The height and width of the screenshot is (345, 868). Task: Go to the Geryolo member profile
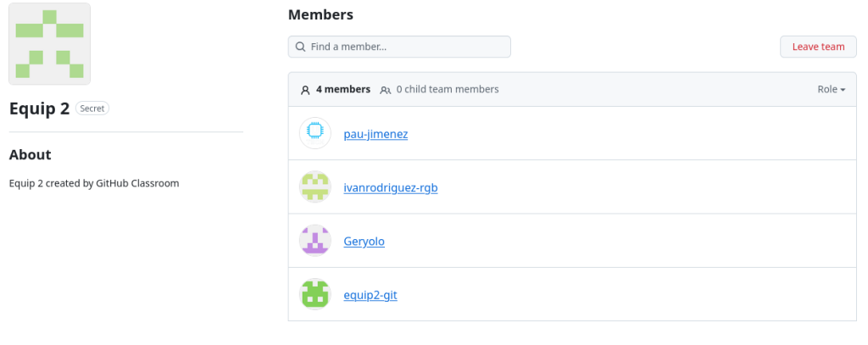coord(364,241)
